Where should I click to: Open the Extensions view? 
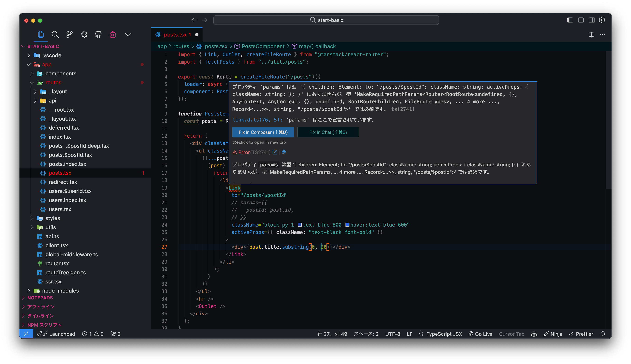click(84, 34)
